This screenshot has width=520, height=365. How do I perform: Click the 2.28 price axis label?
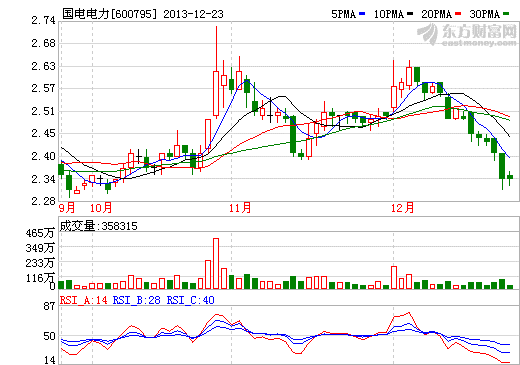43,201
